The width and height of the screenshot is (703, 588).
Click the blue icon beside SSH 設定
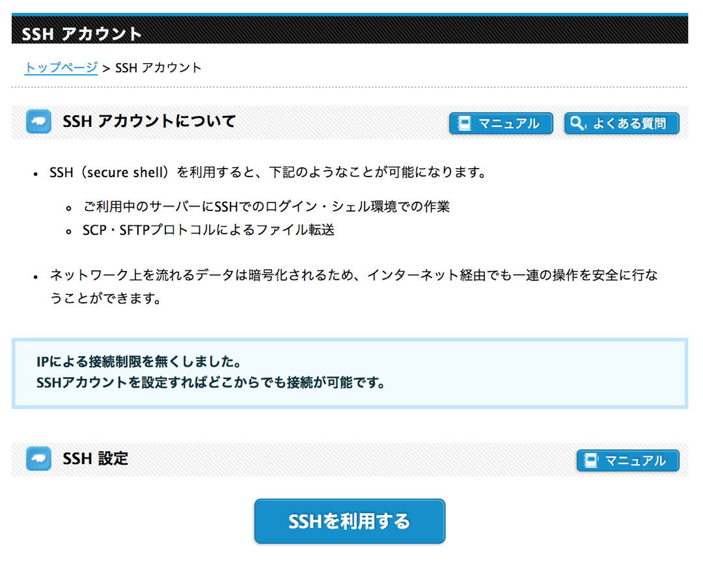38,459
